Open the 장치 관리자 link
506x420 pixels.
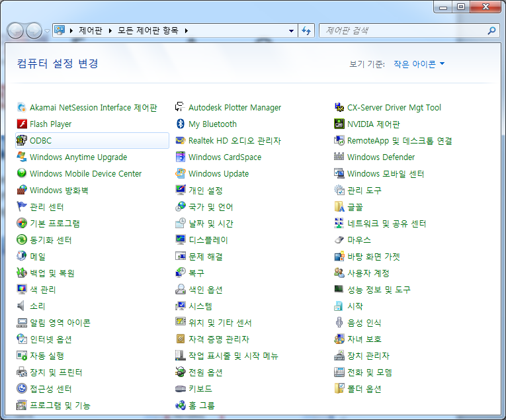[x=368, y=355]
